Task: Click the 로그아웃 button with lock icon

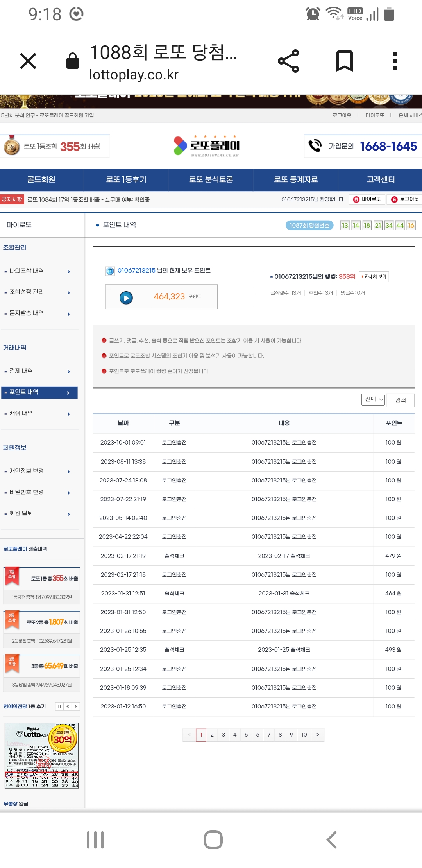Action: click(405, 199)
